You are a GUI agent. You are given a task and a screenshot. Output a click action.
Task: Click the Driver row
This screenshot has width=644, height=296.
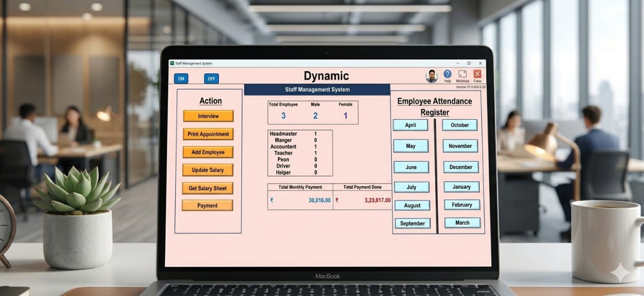coord(300,166)
